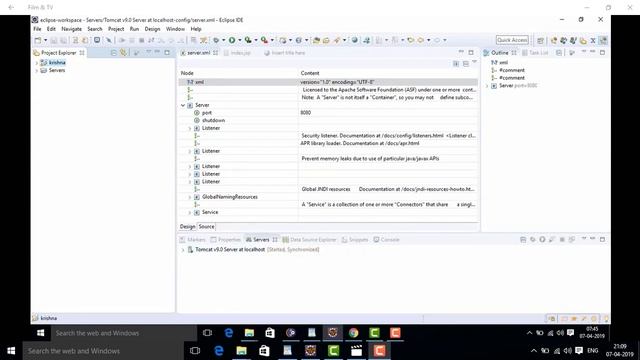
Task: Select the ?-? xml node row
Action: (x=328, y=82)
